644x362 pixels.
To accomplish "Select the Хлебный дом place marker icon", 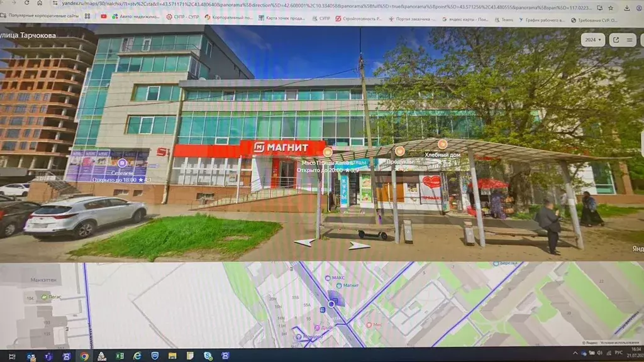I will [442, 144].
